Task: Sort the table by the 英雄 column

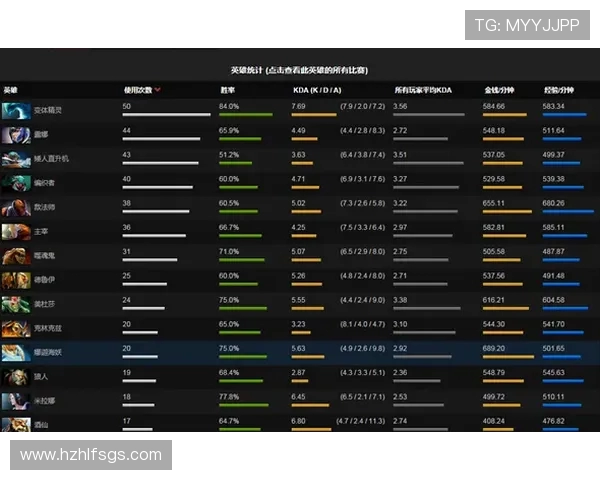Action: pyautogui.click(x=11, y=90)
